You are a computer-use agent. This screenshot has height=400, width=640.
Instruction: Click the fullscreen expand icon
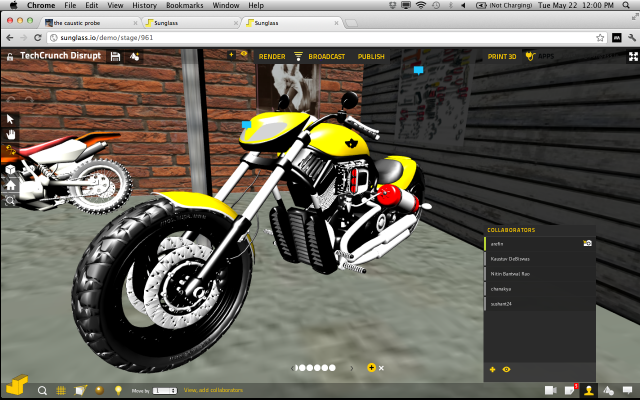[633, 56]
